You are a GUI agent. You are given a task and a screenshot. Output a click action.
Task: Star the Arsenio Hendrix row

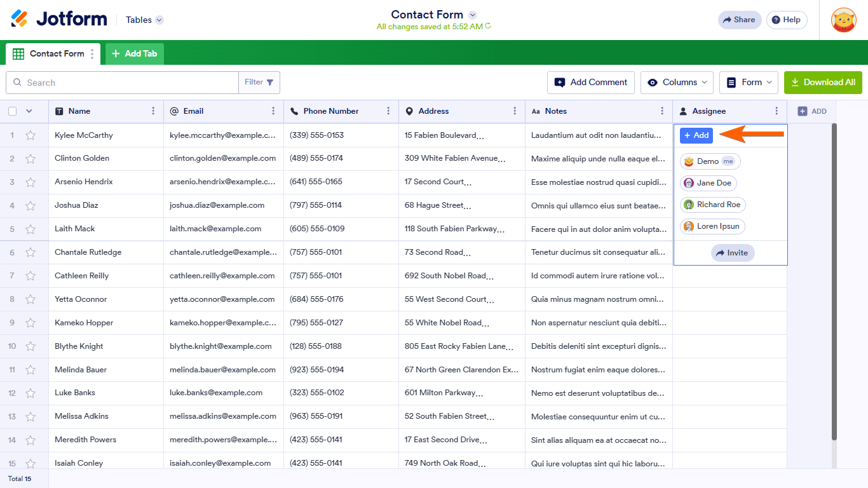click(x=31, y=182)
